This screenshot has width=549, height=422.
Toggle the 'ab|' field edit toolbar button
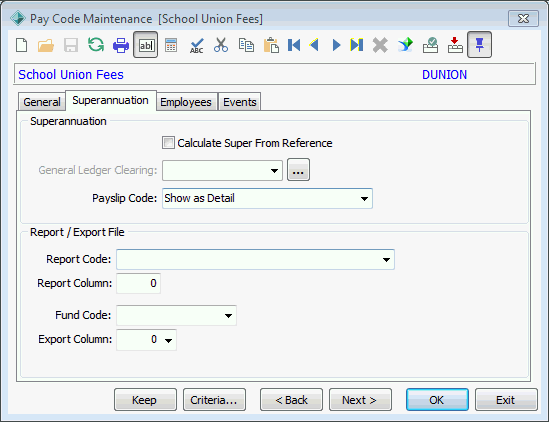146,45
